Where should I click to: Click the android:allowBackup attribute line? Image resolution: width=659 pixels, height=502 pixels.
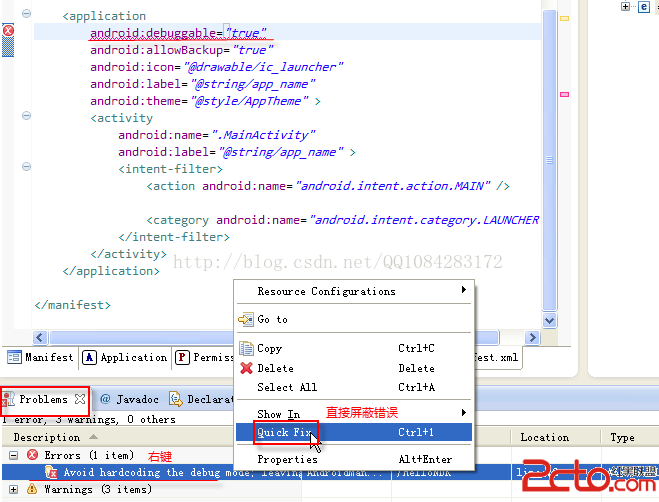[x=182, y=50]
